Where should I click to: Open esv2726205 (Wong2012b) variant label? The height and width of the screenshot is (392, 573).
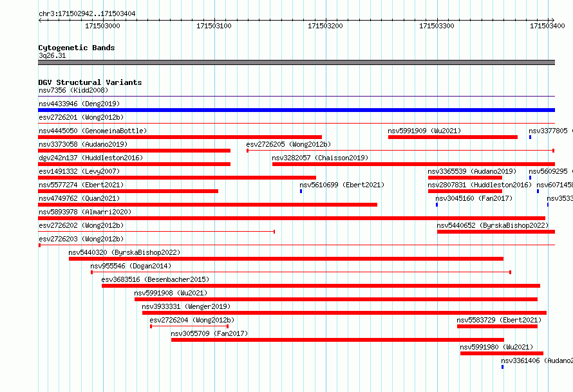coord(288,144)
